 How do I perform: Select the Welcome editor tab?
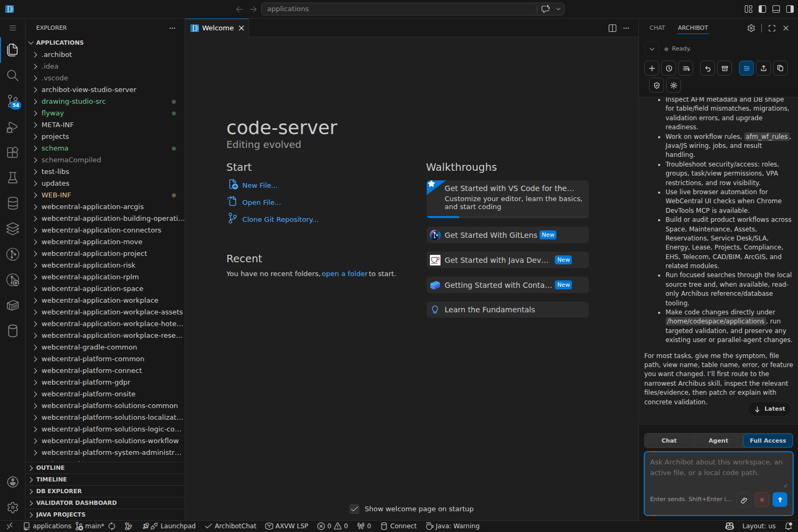[217, 28]
